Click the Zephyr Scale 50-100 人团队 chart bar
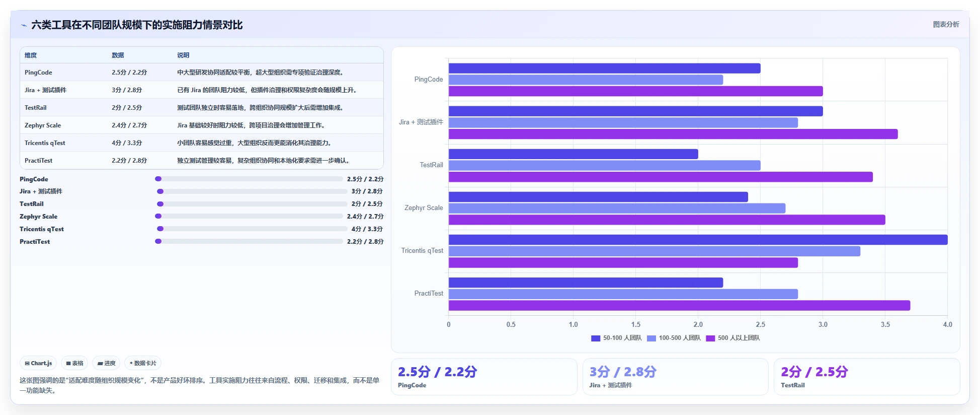The height and width of the screenshot is (415, 980). (x=598, y=197)
